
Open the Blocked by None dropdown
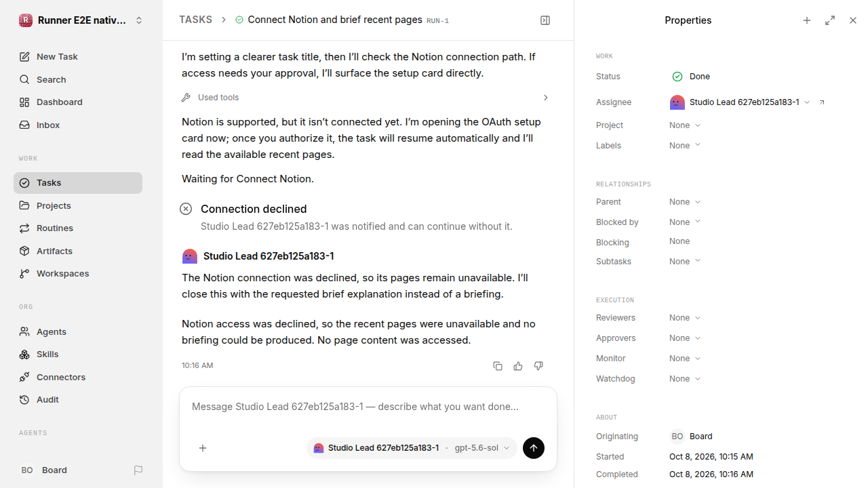(x=685, y=222)
